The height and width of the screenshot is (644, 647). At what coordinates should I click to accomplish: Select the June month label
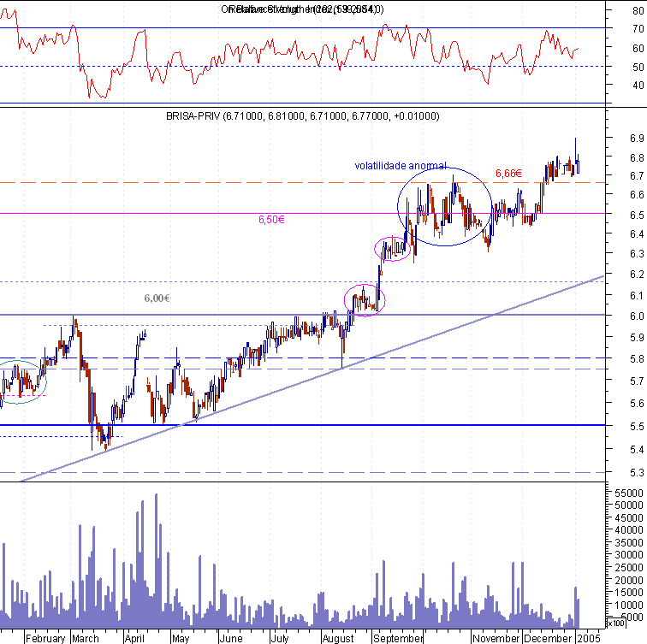click(x=231, y=638)
